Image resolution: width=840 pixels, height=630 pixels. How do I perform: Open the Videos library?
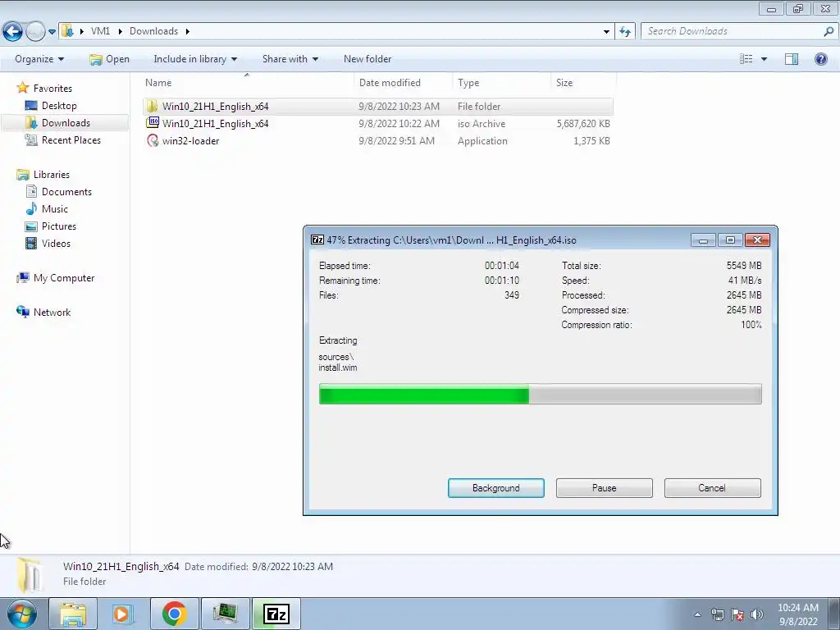tap(56, 243)
